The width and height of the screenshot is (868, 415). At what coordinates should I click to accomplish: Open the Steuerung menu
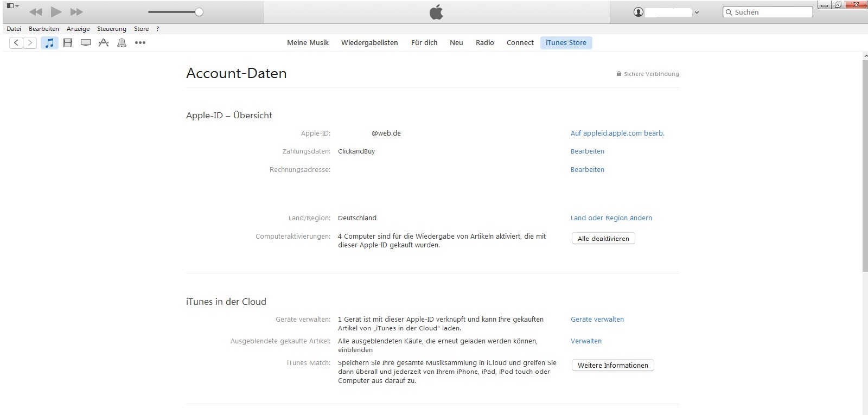[x=111, y=29]
